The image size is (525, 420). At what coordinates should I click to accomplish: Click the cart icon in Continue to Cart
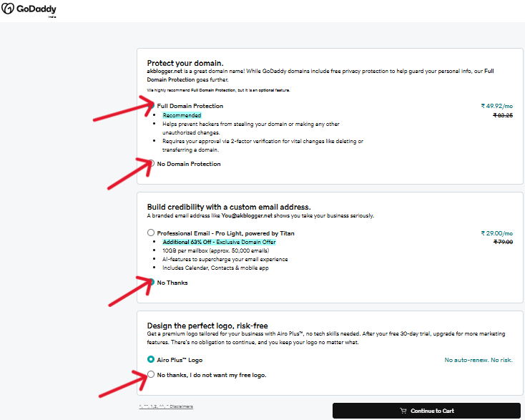pyautogui.click(x=403, y=411)
